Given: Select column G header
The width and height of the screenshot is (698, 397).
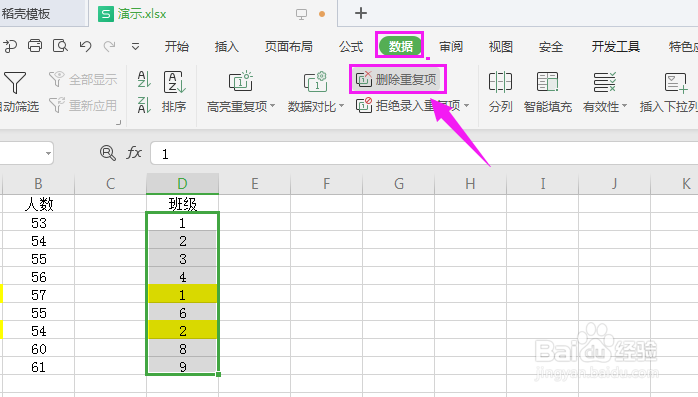Looking at the screenshot, I should pyautogui.click(x=398, y=183).
